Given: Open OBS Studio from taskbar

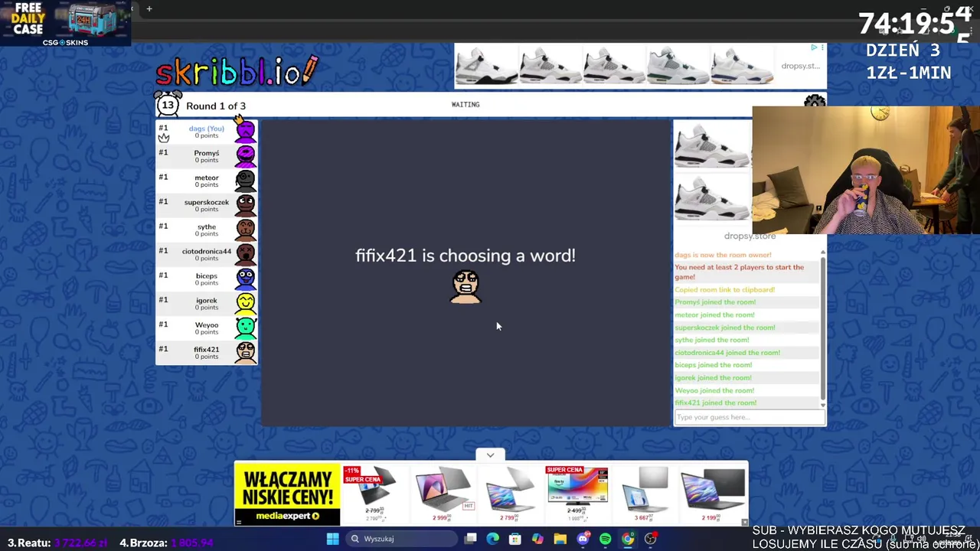Looking at the screenshot, I should click(650, 539).
